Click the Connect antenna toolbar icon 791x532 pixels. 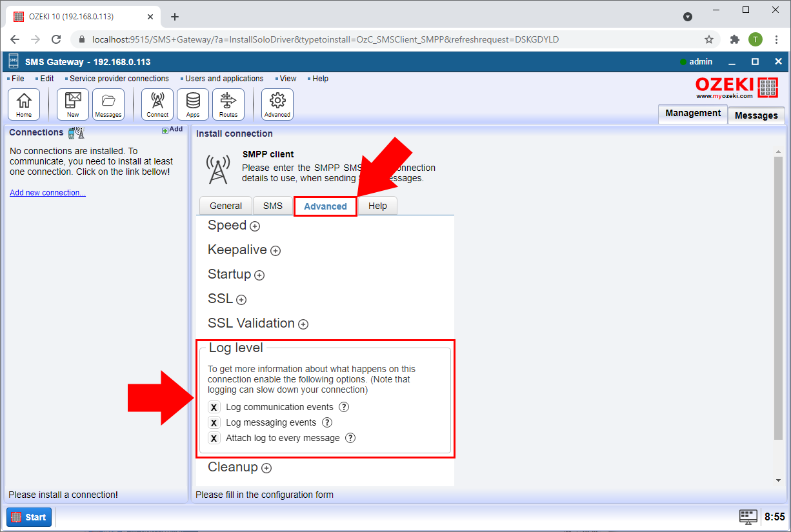tap(157, 104)
